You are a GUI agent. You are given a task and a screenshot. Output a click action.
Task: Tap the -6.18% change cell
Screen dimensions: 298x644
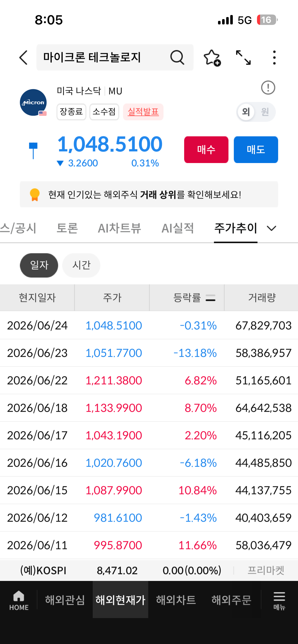click(198, 463)
